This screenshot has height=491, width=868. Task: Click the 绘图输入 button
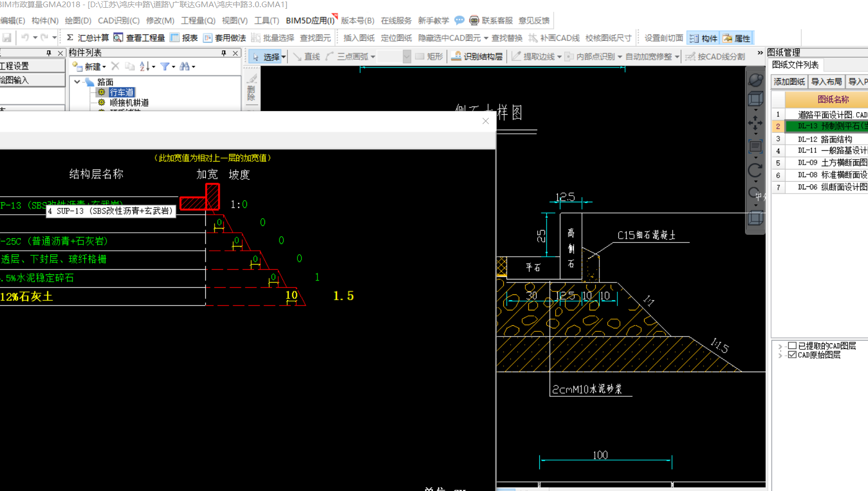click(32, 80)
